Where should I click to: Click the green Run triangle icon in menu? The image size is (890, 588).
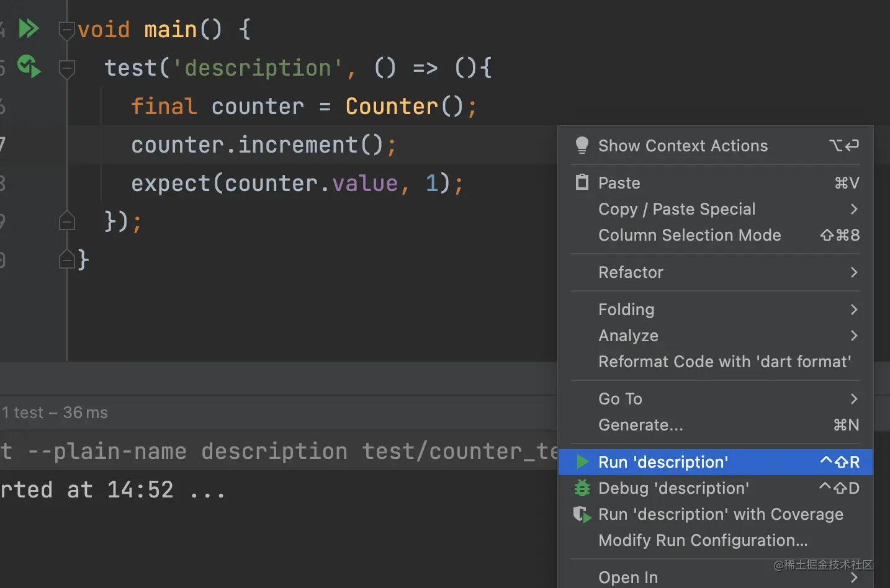(x=583, y=462)
